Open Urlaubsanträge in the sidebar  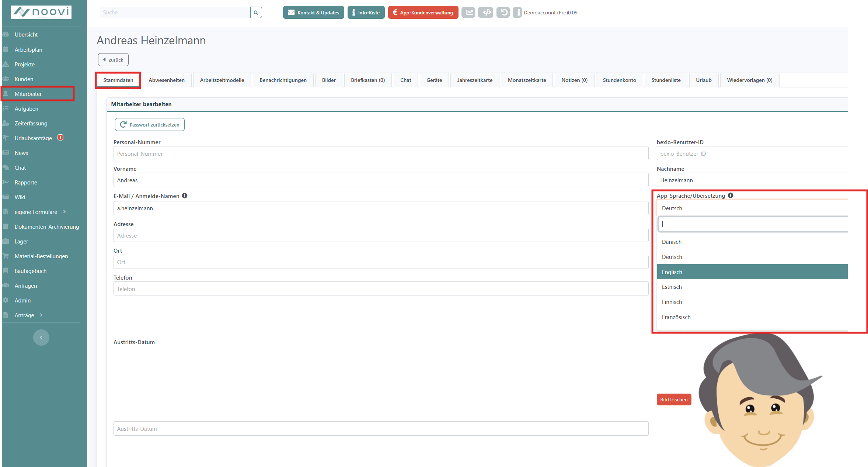click(33, 138)
